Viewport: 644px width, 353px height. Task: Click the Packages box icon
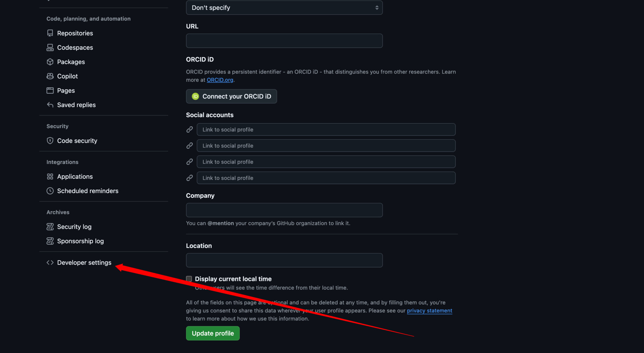(x=50, y=62)
